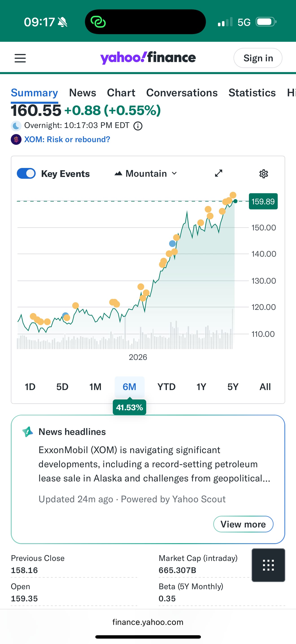Switch chart range to 1Y
Viewport: 296px width, 644px height.
coord(201,387)
